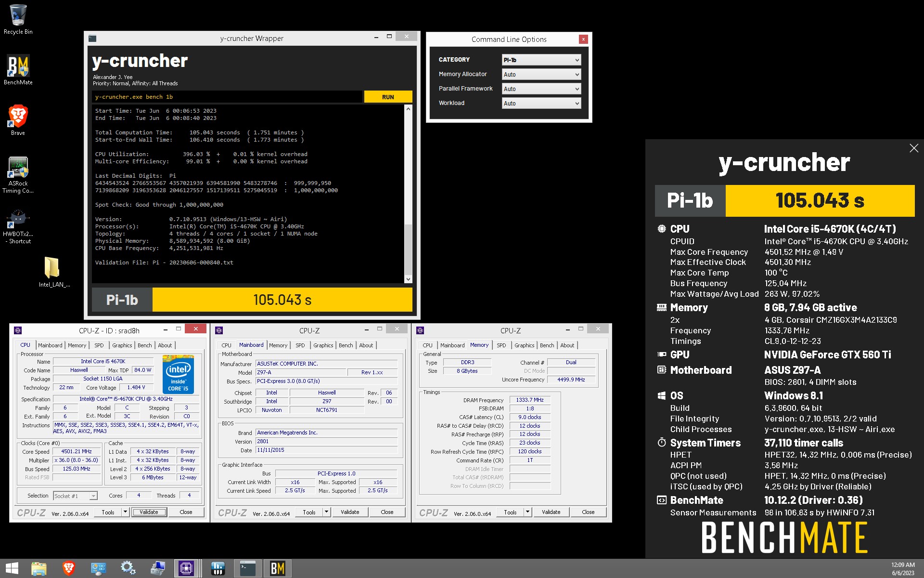Click Close button in CPU-Z sradBh window
Viewport: 924px width, 578px height.
tap(186, 512)
